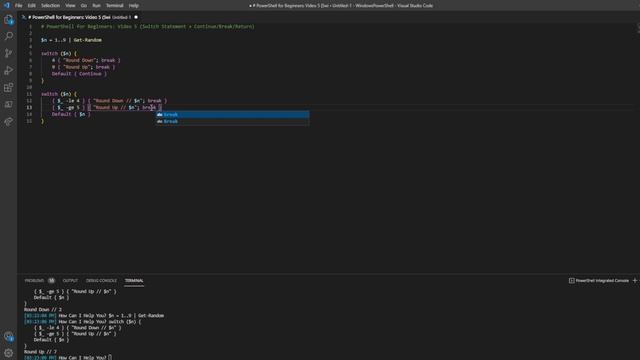Open the Explorer view in activity bar
This screenshot has height=360, width=640.
pyautogui.click(x=9, y=20)
